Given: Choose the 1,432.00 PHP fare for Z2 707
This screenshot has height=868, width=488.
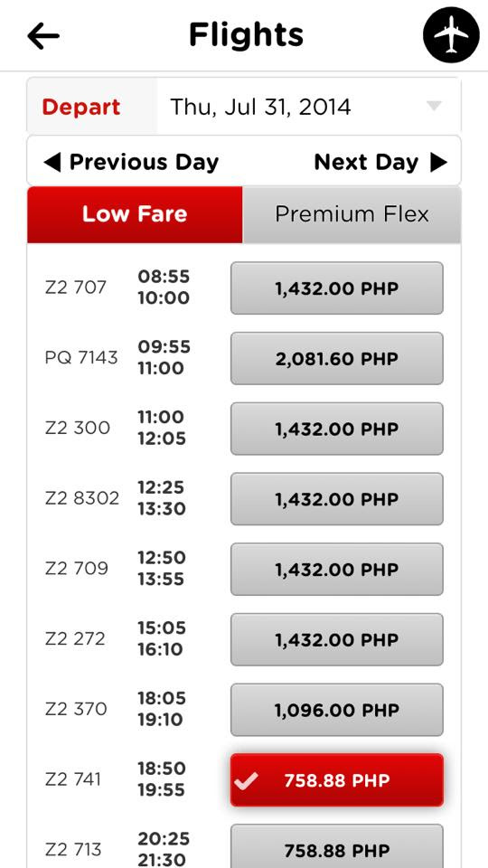Looking at the screenshot, I should pyautogui.click(x=336, y=288).
